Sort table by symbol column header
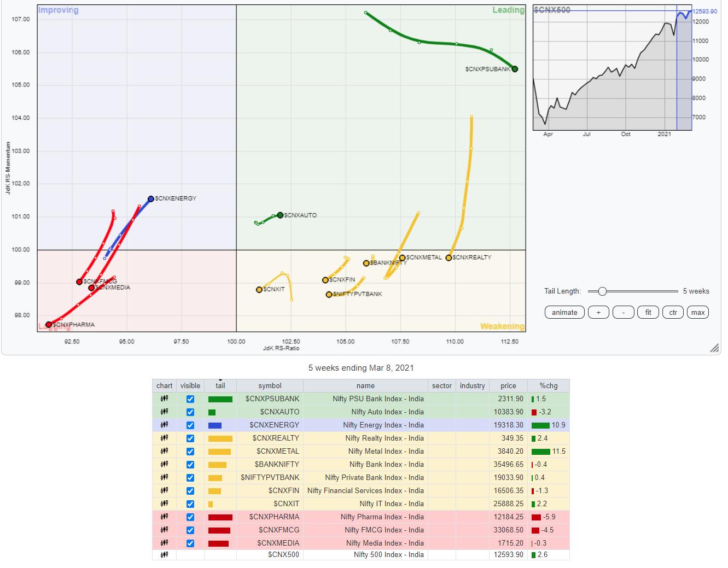728x568 pixels. pos(270,385)
